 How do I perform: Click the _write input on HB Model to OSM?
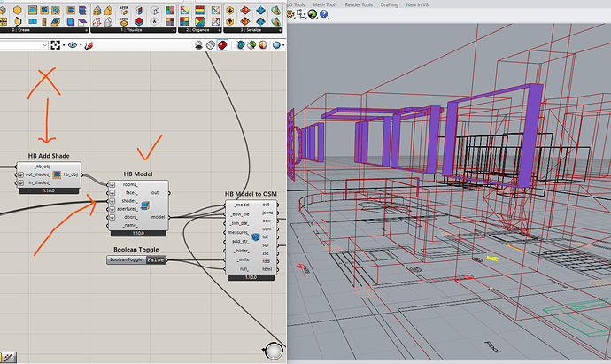(x=243, y=259)
